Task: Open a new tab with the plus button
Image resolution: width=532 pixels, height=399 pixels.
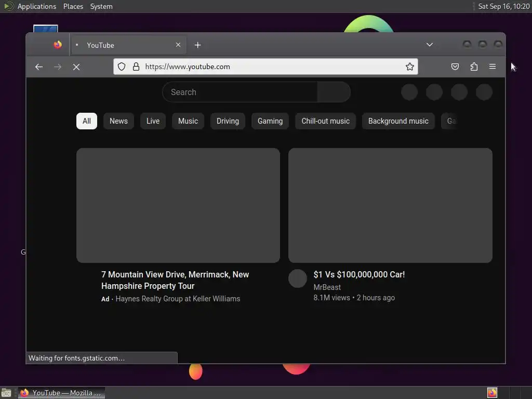Action: click(198, 45)
